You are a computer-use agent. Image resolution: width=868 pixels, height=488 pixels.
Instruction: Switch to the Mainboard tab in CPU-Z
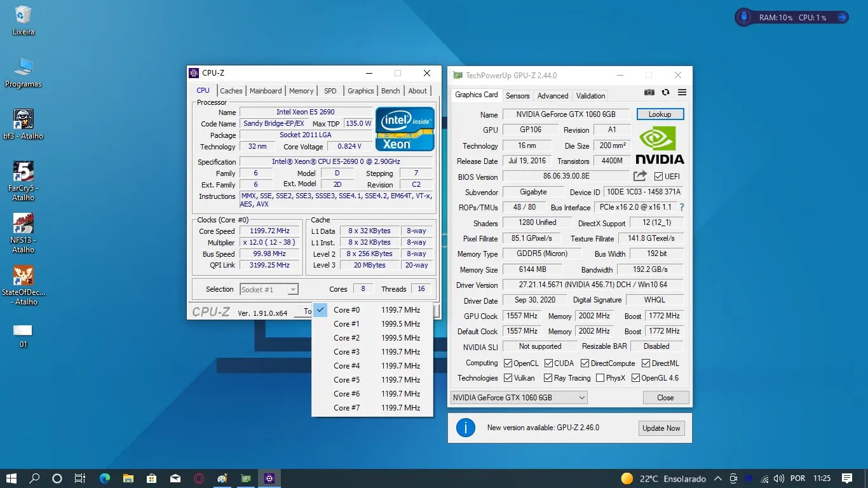[266, 91]
